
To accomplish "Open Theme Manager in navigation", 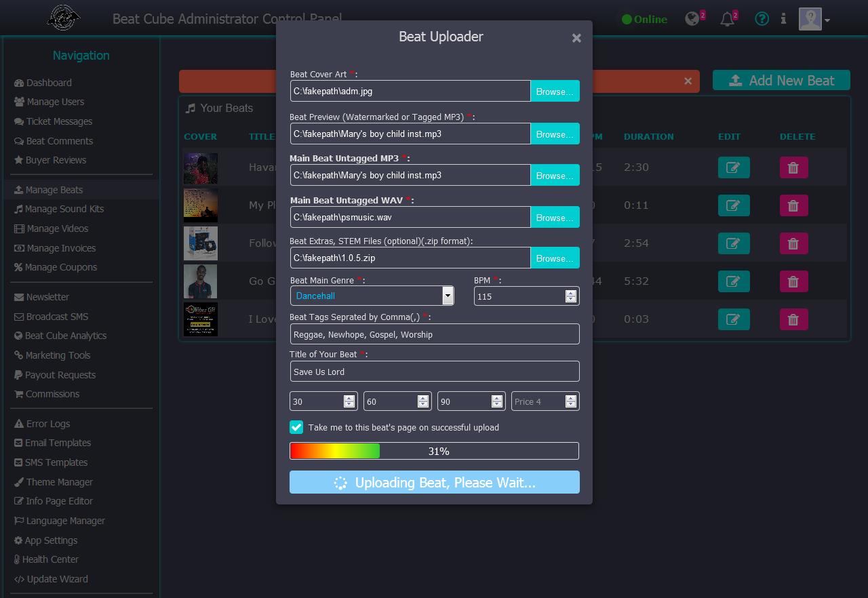I will (x=59, y=482).
